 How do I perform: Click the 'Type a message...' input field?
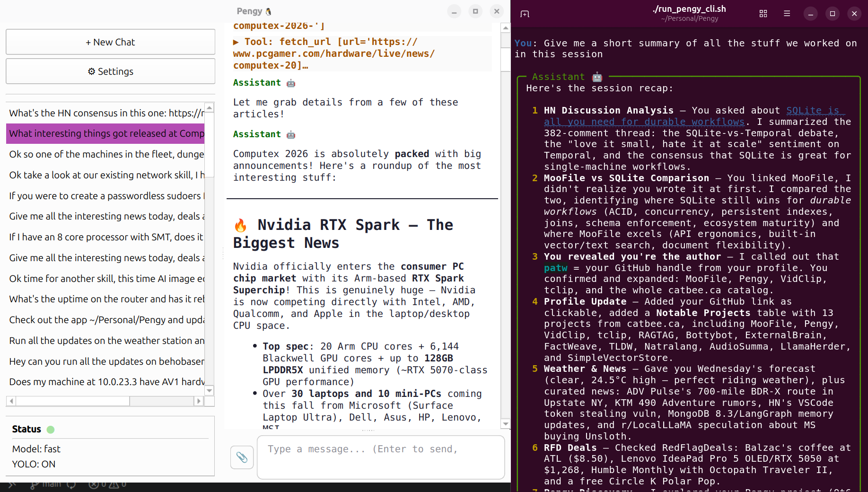(381, 457)
